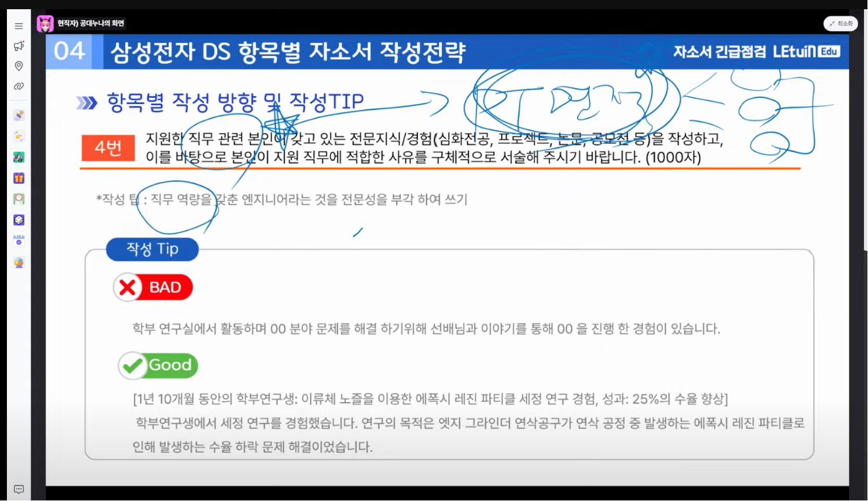The height and width of the screenshot is (501, 868).
Task: Click the green Good checkmark badge
Action: (158, 365)
